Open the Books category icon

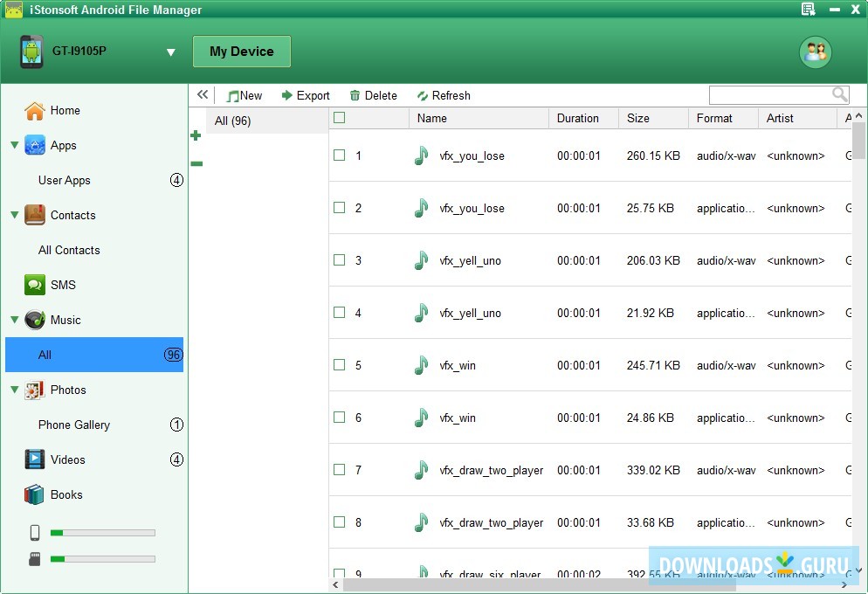34,494
